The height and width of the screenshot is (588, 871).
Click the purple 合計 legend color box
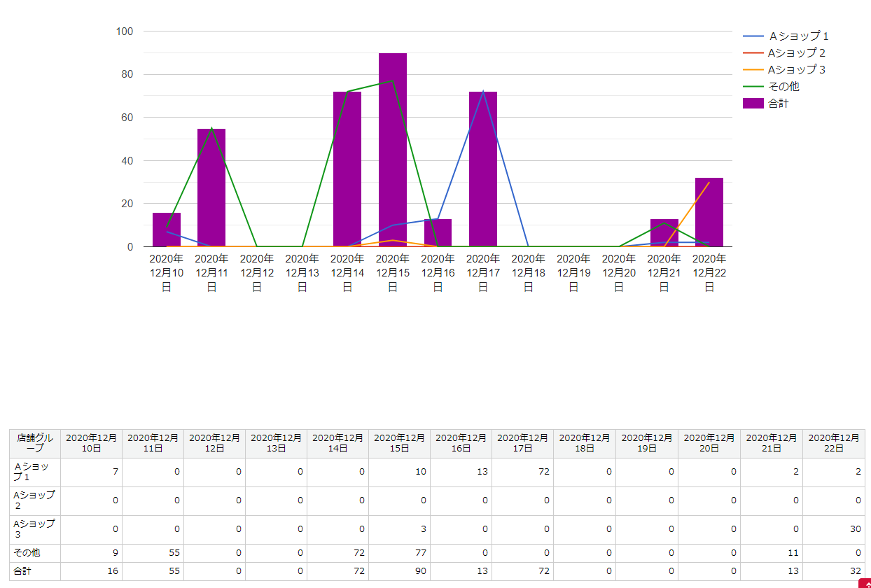point(753,104)
